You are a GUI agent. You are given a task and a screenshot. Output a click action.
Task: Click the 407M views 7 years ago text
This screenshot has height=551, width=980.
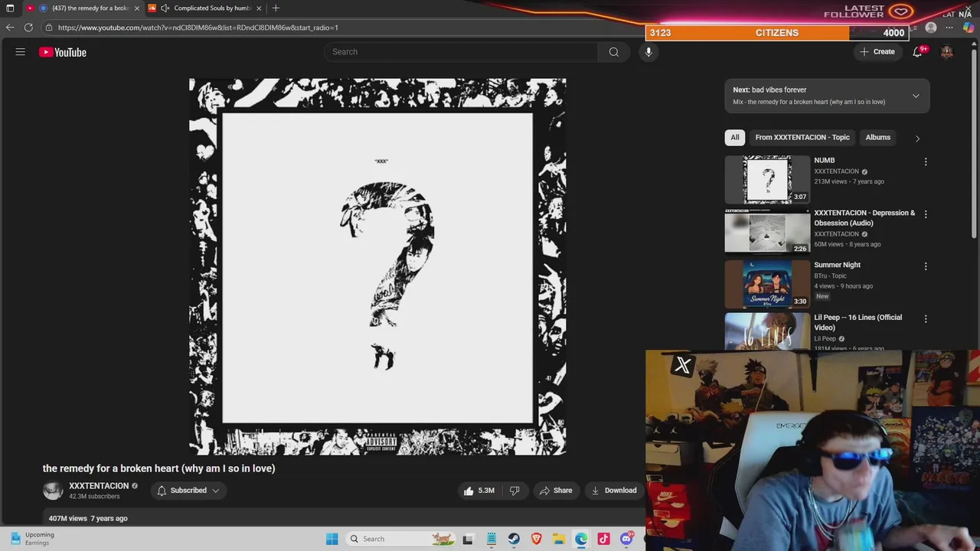point(88,518)
